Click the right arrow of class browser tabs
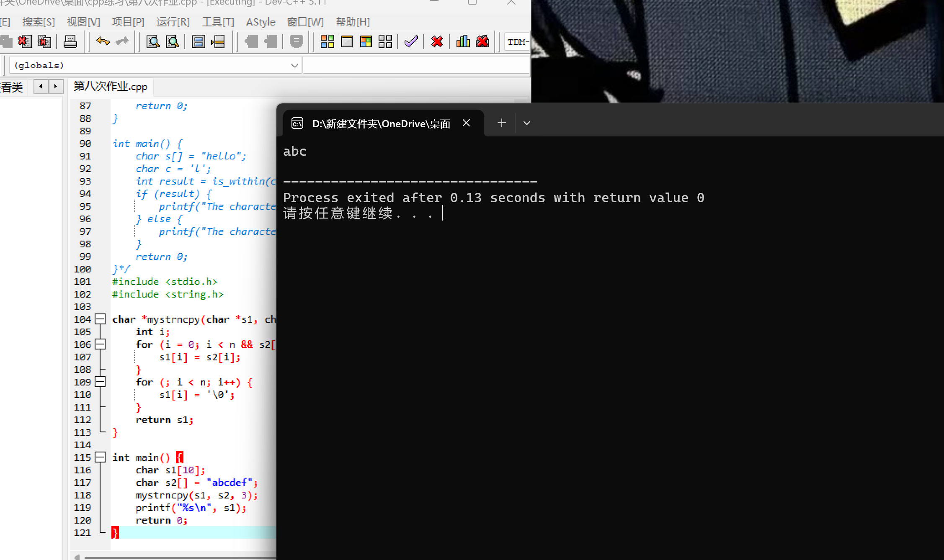This screenshot has height=560, width=944. pos(56,87)
